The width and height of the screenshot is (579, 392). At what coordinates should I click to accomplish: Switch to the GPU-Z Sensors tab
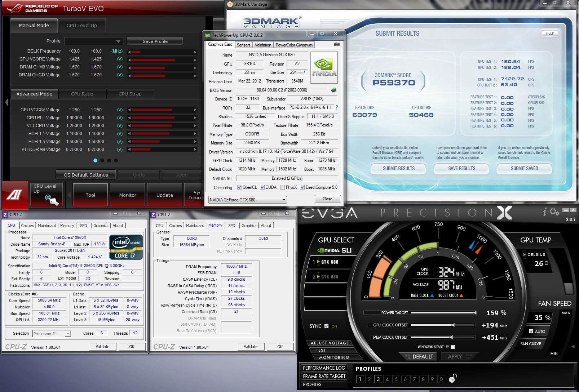(x=243, y=45)
